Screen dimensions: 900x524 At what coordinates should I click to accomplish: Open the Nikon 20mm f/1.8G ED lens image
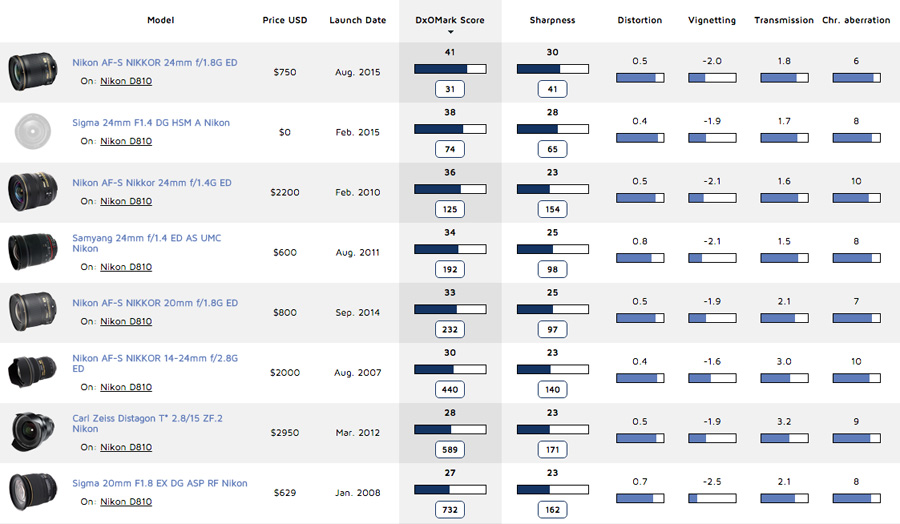(x=33, y=312)
